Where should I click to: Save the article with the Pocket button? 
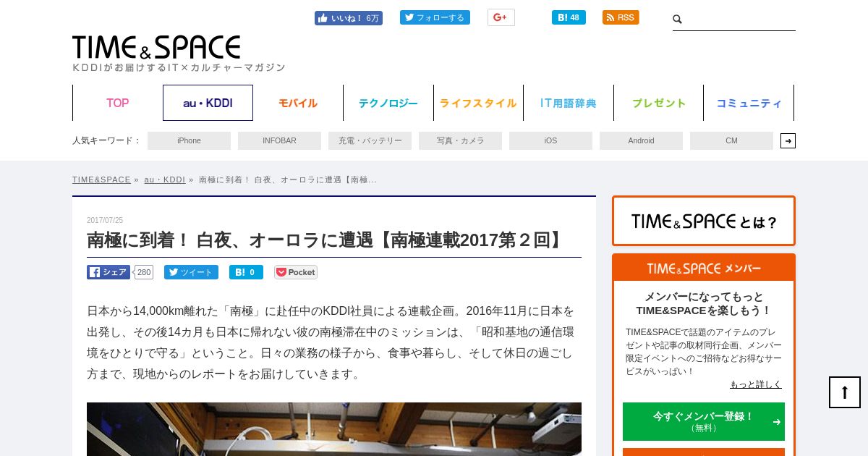point(295,272)
